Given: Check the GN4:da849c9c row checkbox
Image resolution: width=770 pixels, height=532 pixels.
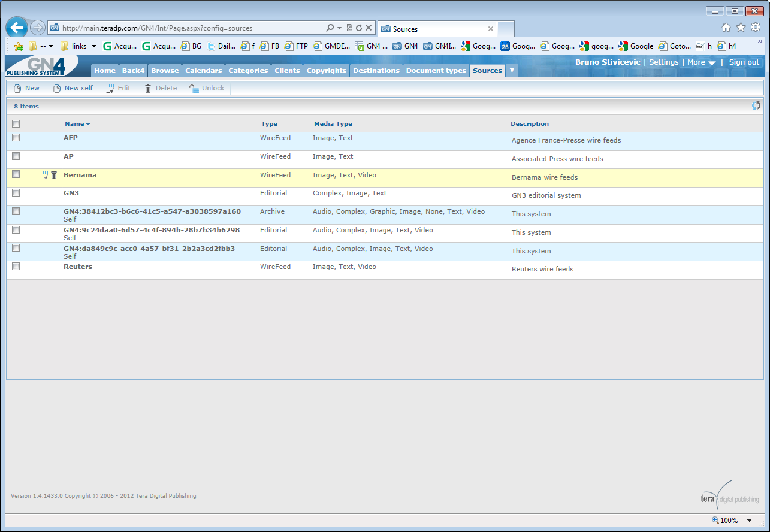Looking at the screenshot, I should coord(16,248).
